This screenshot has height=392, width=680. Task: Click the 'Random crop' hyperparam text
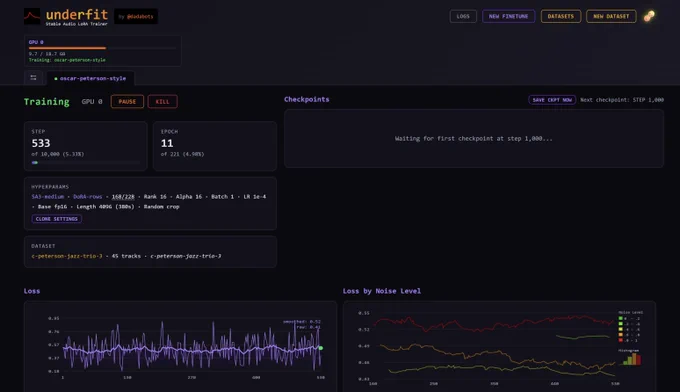(161, 207)
